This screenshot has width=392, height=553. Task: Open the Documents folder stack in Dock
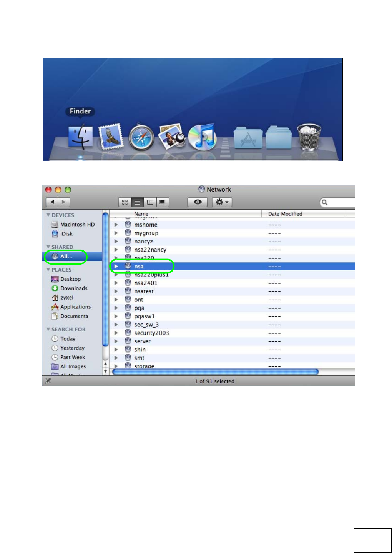point(279,137)
